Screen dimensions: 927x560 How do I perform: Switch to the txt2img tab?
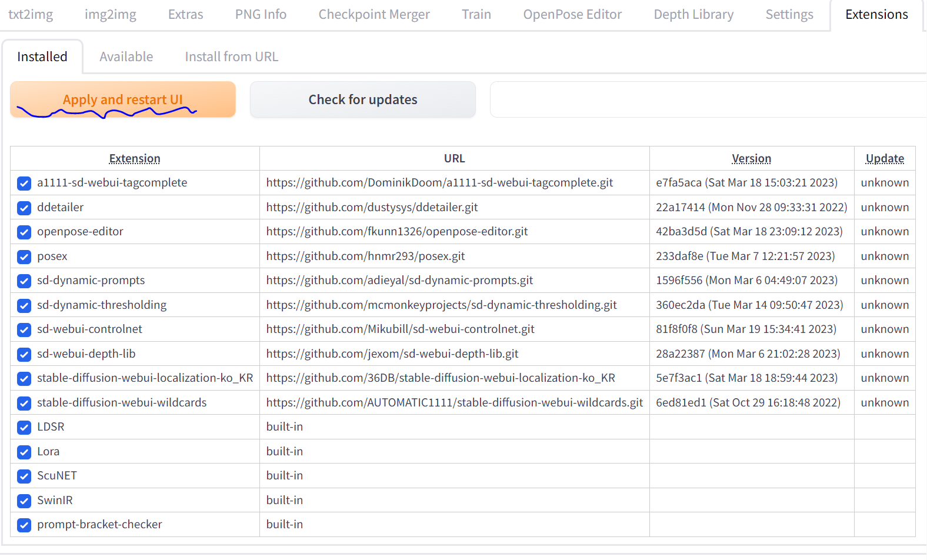(x=31, y=15)
